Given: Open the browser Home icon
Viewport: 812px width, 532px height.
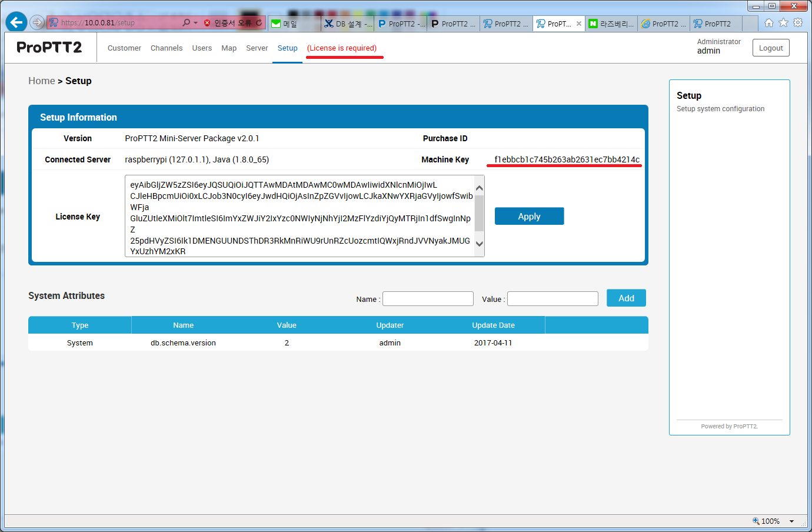Looking at the screenshot, I should click(x=769, y=23).
